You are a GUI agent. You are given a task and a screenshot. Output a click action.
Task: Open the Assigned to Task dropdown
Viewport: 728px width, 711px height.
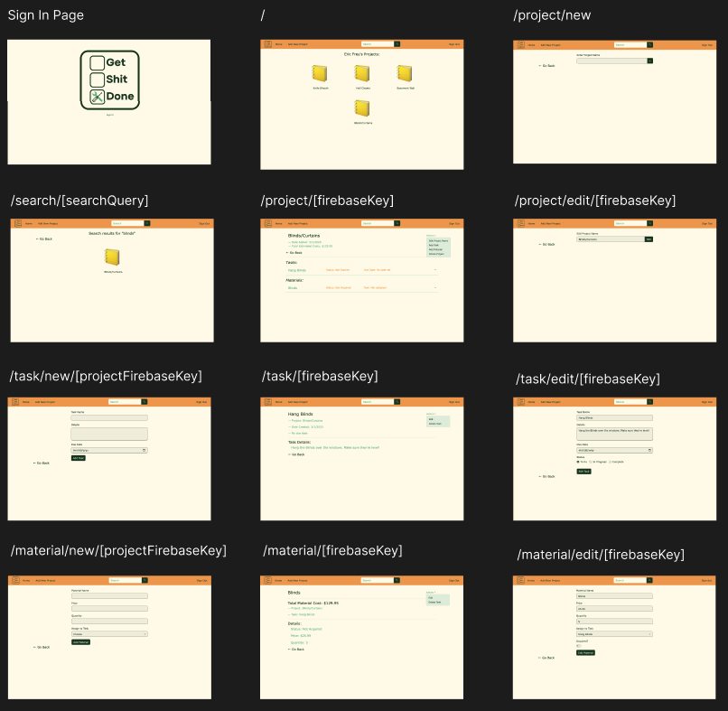(614, 633)
